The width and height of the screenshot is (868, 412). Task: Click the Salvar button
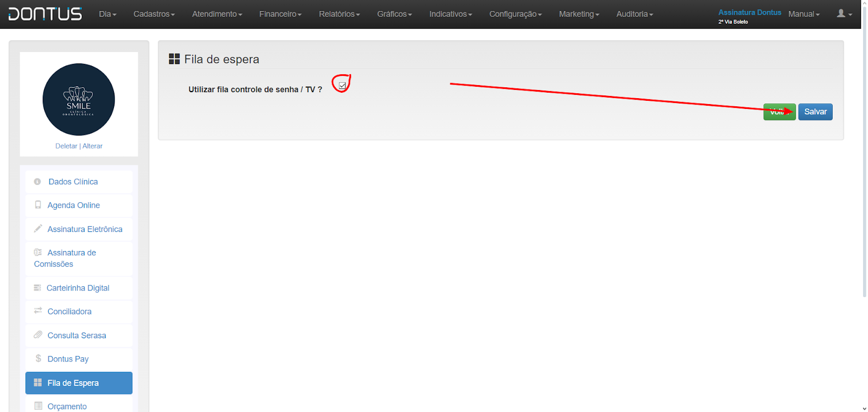coord(815,112)
